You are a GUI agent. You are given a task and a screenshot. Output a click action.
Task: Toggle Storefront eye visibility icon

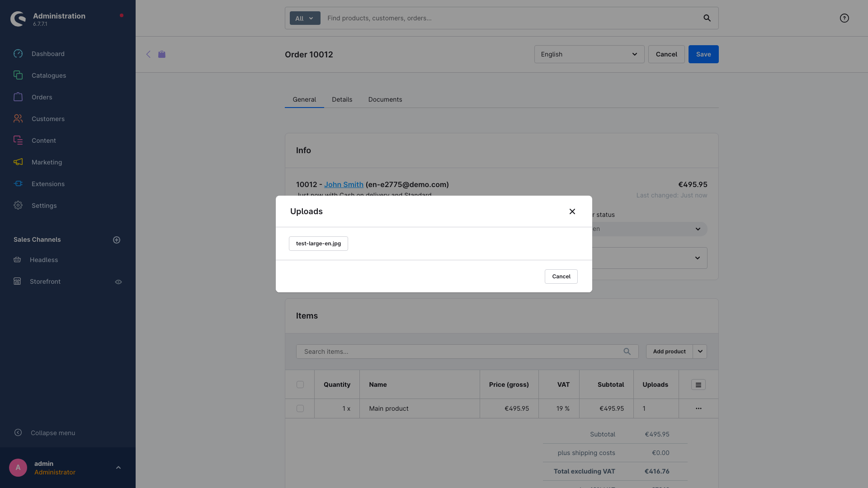coord(118,282)
